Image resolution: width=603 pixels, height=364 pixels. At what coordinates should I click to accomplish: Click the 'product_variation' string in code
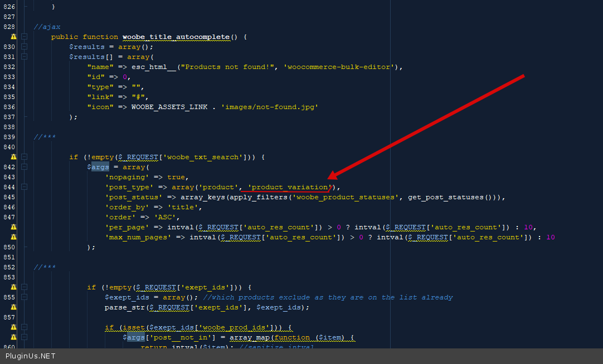(x=289, y=187)
